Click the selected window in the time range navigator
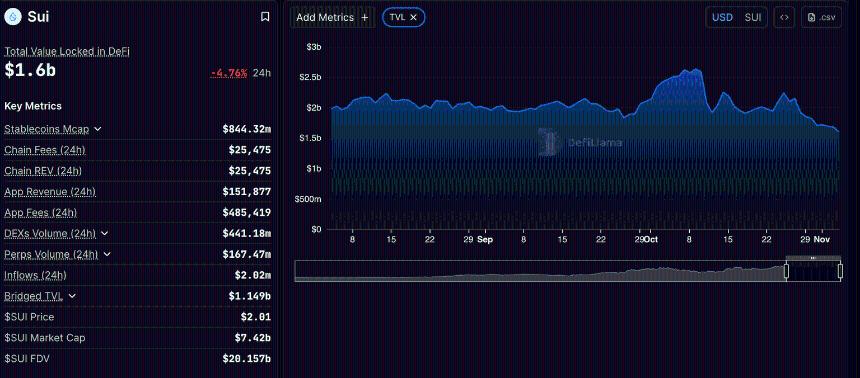The width and height of the screenshot is (860, 378). click(x=813, y=271)
